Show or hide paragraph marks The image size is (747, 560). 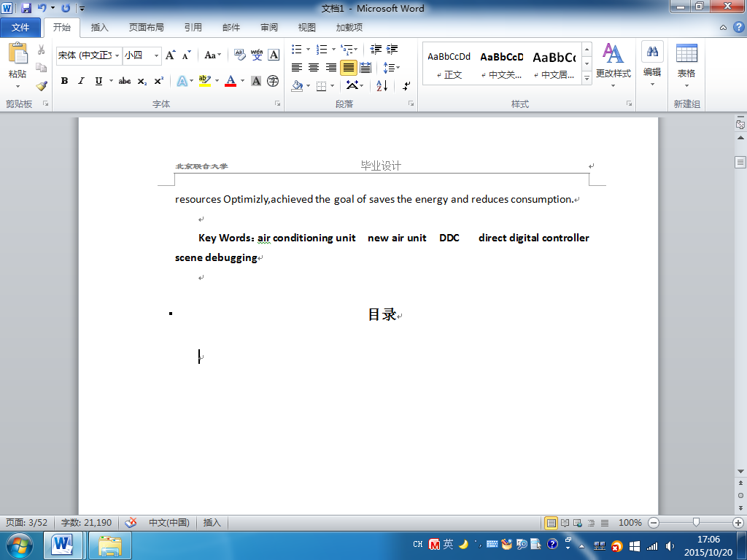(x=406, y=86)
